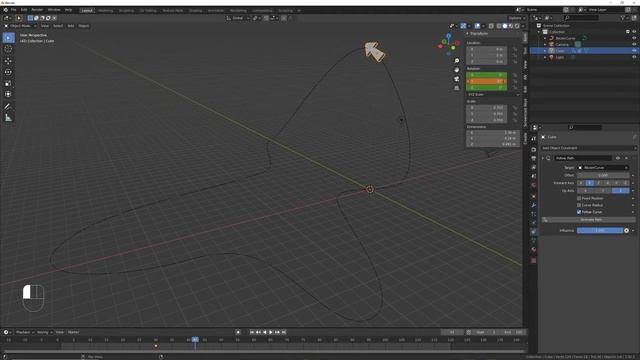This screenshot has height=360, width=640.
Task: Select the Y forward axis button
Action: (590, 183)
